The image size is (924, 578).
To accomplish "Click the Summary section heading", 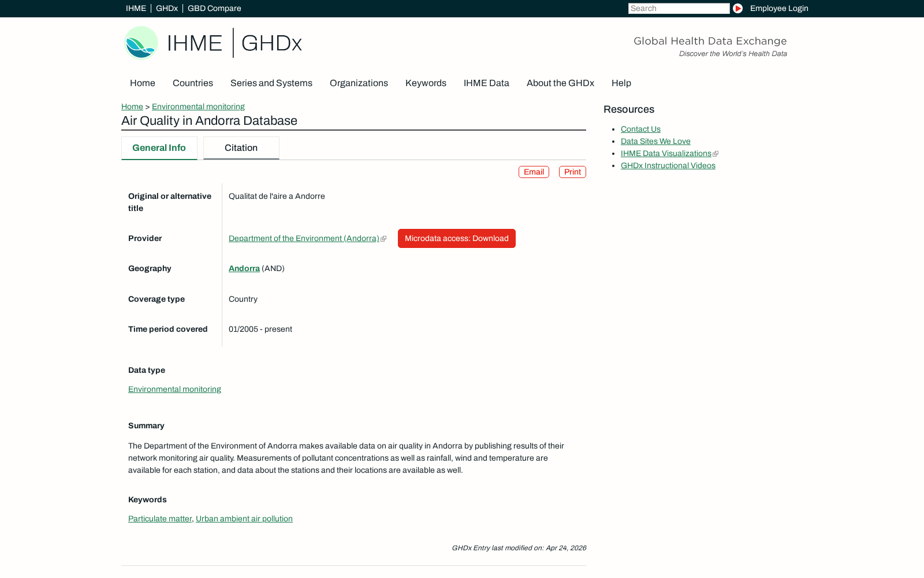I will pyautogui.click(x=146, y=426).
